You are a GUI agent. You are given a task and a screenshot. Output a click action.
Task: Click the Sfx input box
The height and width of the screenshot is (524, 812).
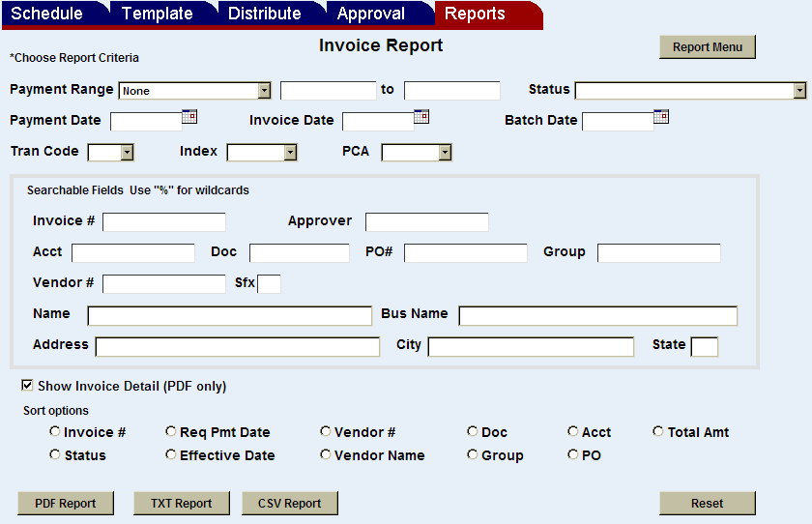click(x=269, y=284)
